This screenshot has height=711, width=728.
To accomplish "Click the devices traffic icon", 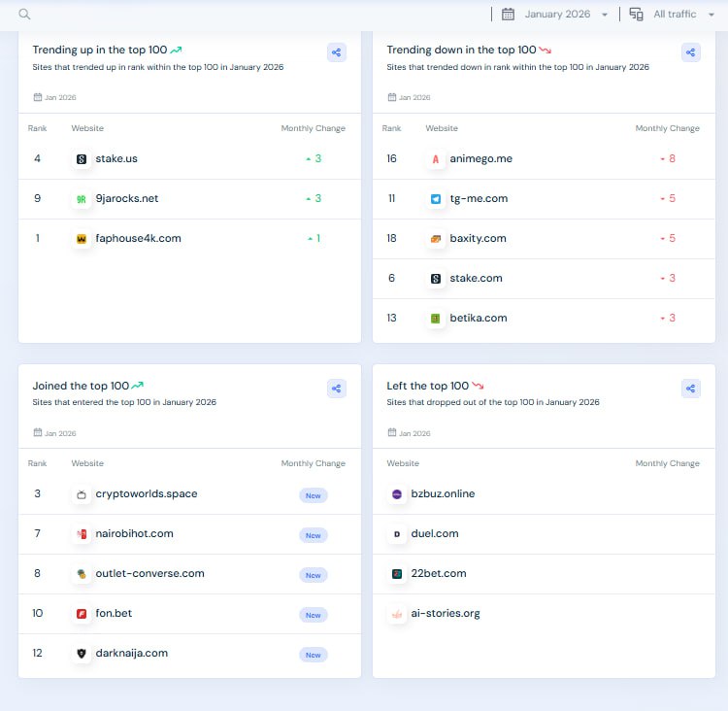I will tap(637, 14).
